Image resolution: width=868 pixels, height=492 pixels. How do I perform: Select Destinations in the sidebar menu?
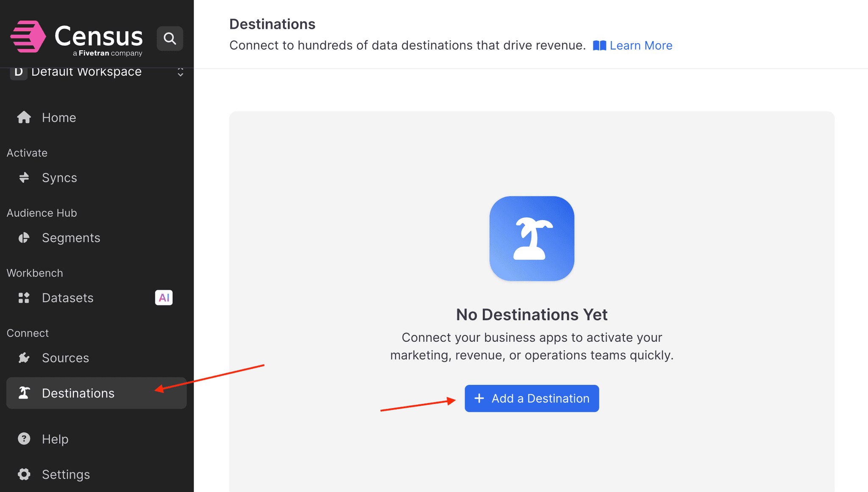(x=78, y=393)
